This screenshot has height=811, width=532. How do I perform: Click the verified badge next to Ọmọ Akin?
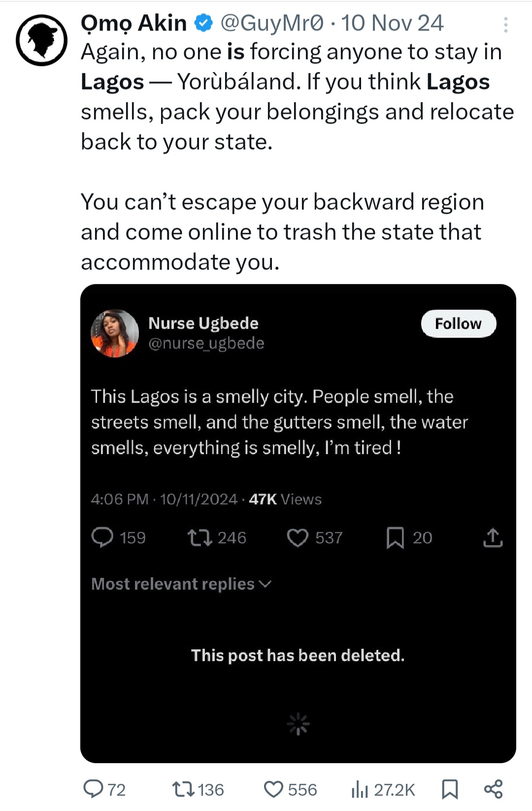click(x=203, y=23)
